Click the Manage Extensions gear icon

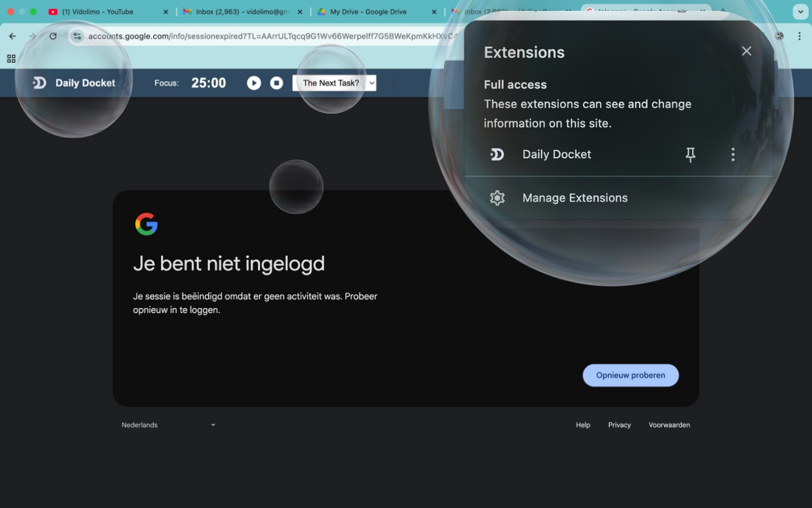point(497,198)
